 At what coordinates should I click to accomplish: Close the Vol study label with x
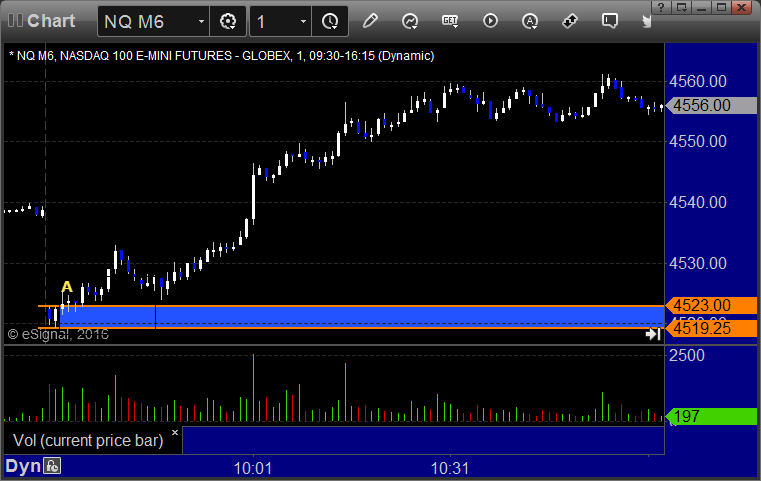175,432
